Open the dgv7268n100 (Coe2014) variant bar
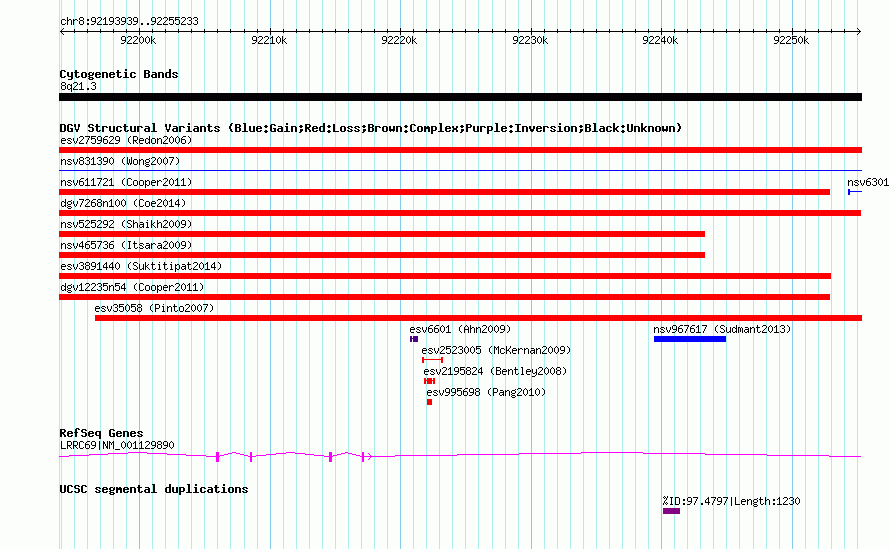This screenshot has height=549, width=890. [460, 213]
